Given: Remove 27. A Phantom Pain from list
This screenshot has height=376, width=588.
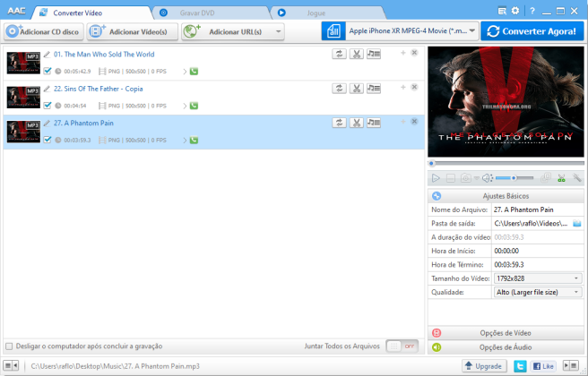Looking at the screenshot, I should pos(414,122).
